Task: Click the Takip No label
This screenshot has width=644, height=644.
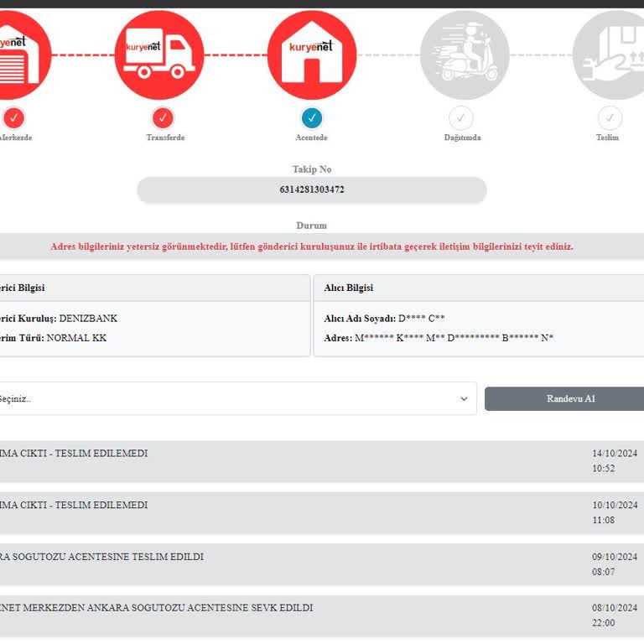Action: pos(312,169)
